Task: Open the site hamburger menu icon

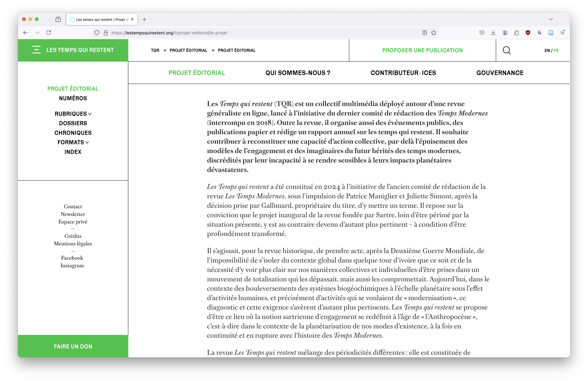Action: tap(36, 50)
